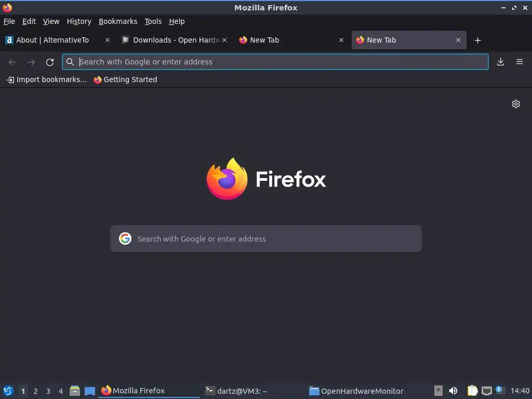Click the taskbar clock showing 14:40
This screenshot has width=532, height=399.
(x=520, y=391)
